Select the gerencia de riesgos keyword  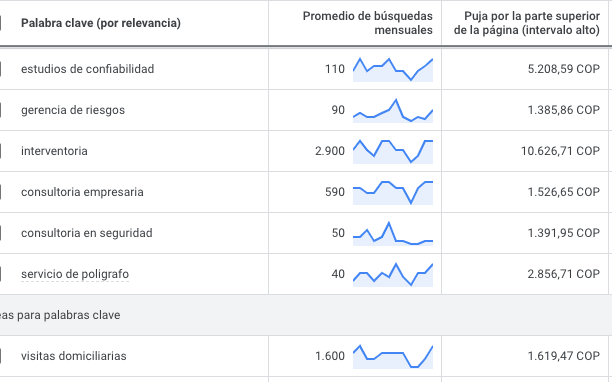[73, 110]
